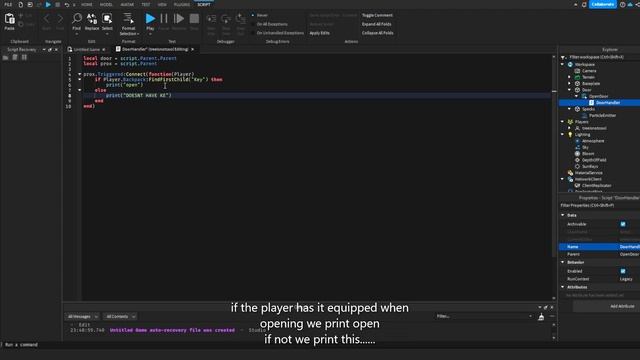Click the quick-access Play icon in title bar

[x=48, y=4]
